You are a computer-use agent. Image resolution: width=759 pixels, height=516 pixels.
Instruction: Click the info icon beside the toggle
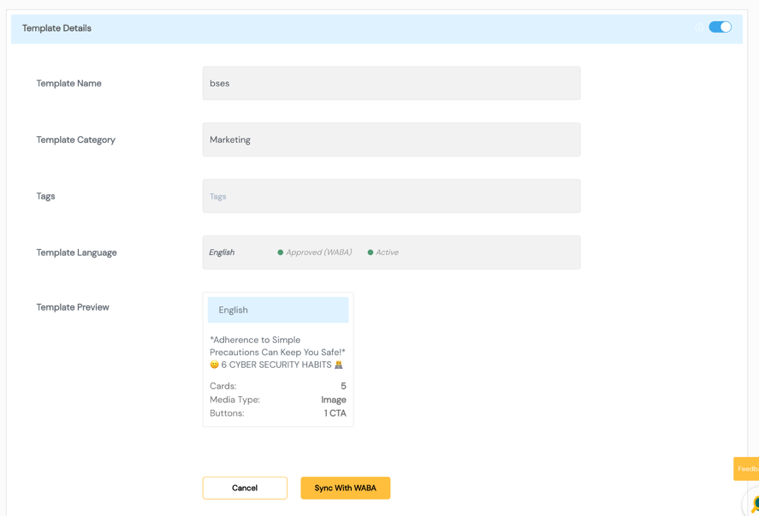pyautogui.click(x=699, y=28)
